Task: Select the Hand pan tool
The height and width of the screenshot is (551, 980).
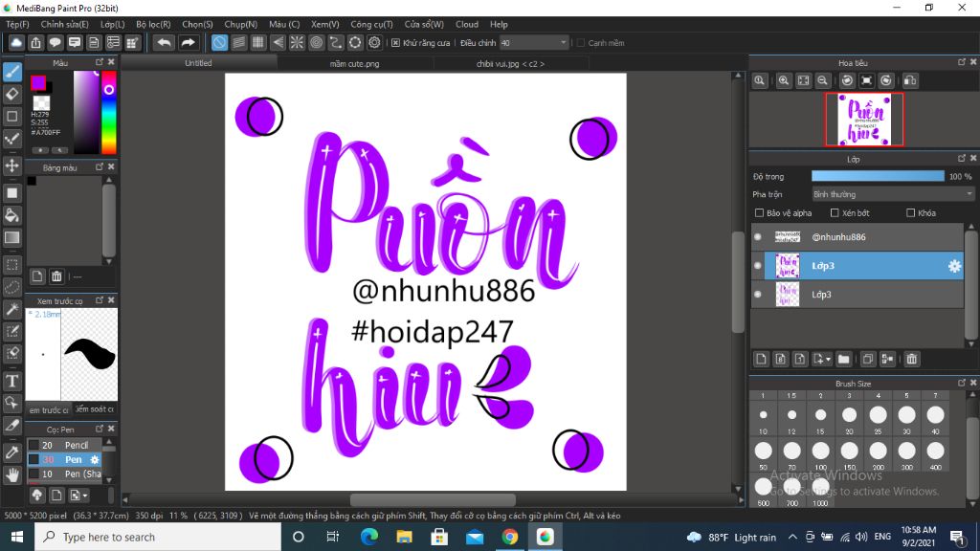Action: point(11,475)
